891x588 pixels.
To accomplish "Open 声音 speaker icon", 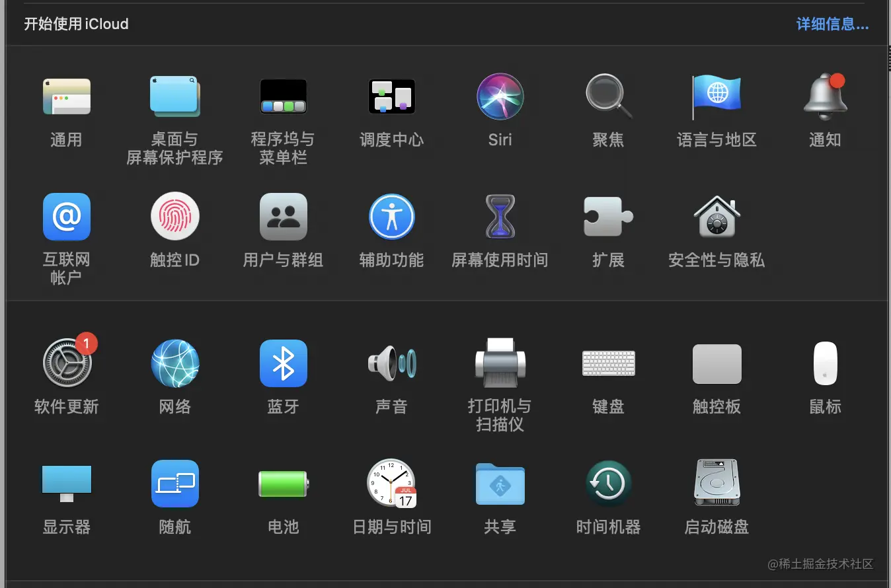I will (x=392, y=363).
